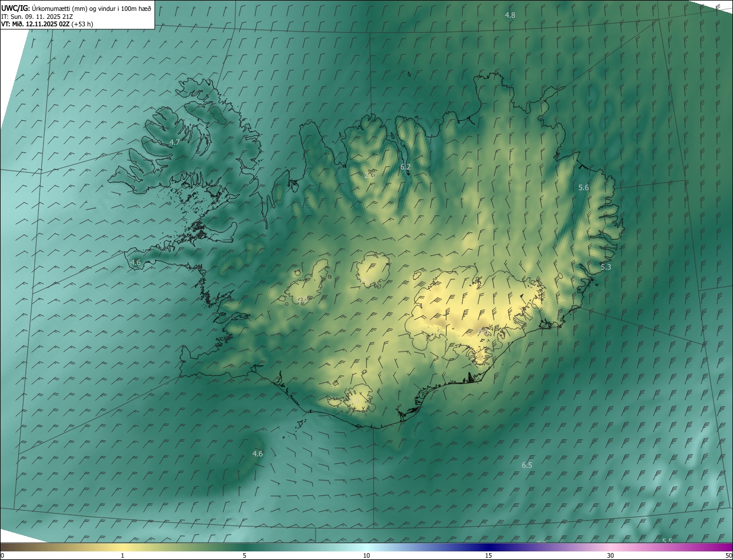Click the 4.8 value label north of Iceland

[x=510, y=15]
